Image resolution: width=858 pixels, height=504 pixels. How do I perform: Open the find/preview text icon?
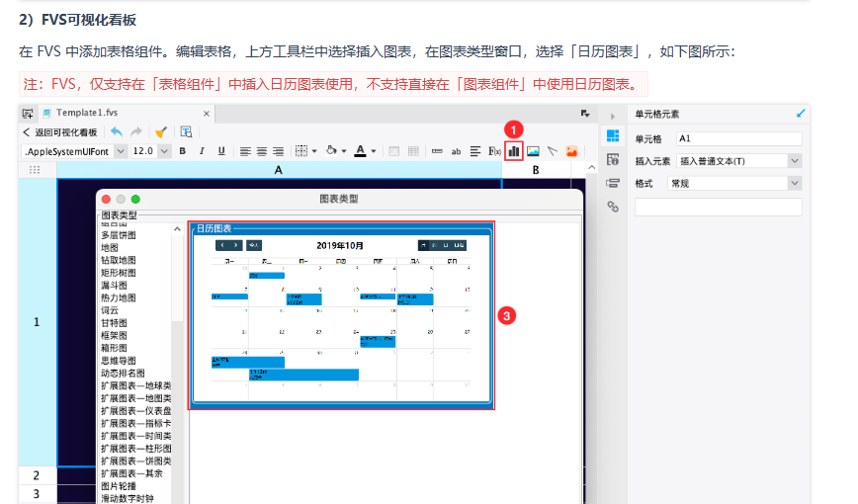point(186,131)
